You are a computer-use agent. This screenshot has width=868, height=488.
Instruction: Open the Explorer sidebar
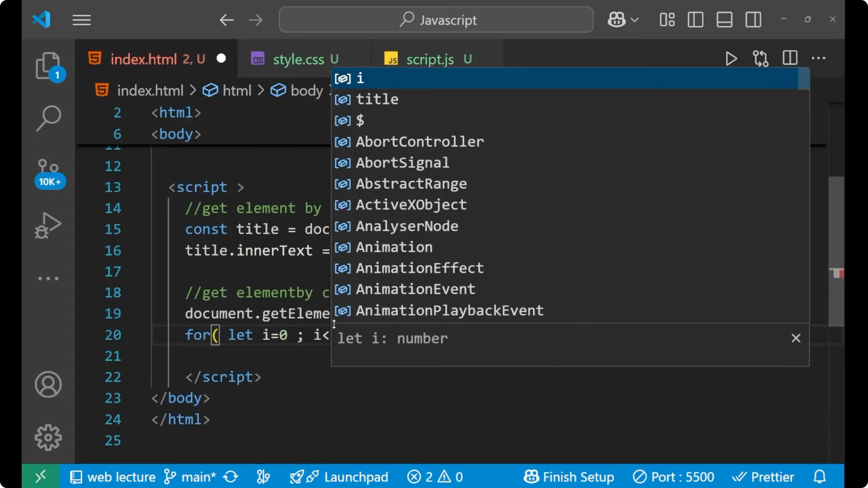(x=48, y=66)
